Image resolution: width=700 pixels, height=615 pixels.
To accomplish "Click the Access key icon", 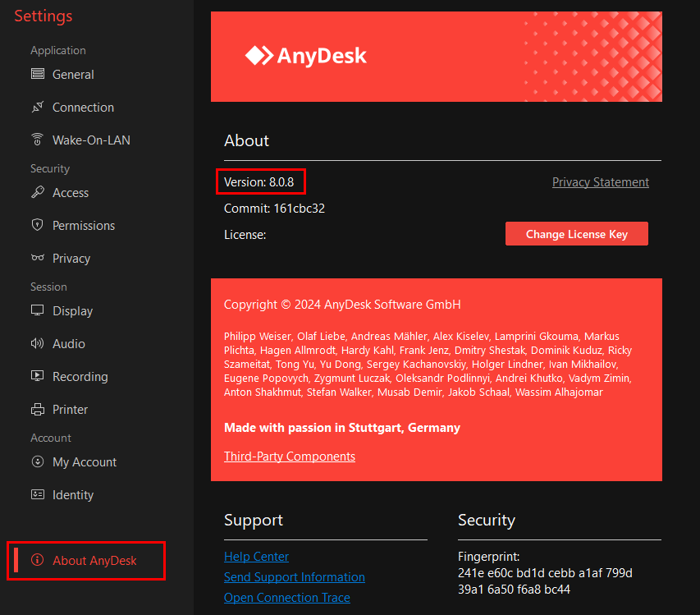I will click(37, 192).
